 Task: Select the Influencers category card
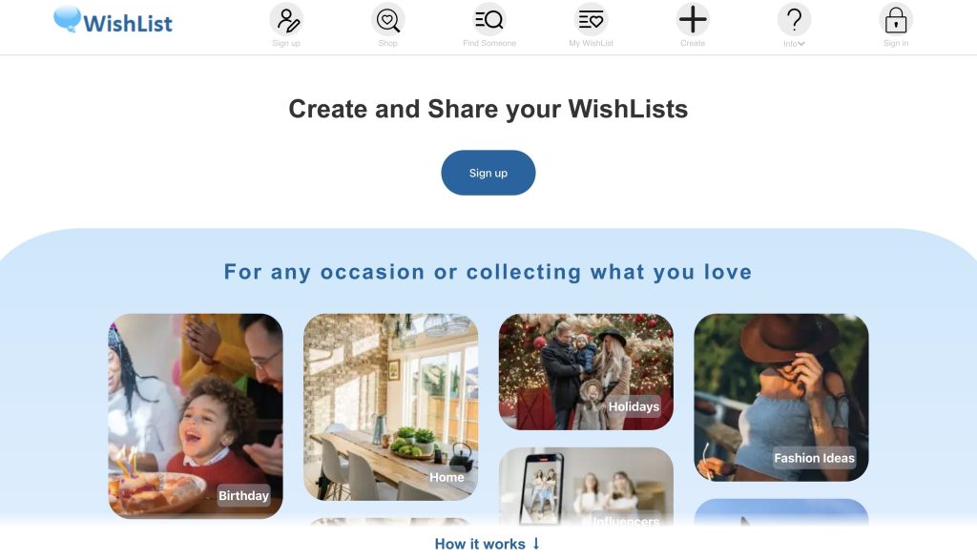[x=586, y=486]
